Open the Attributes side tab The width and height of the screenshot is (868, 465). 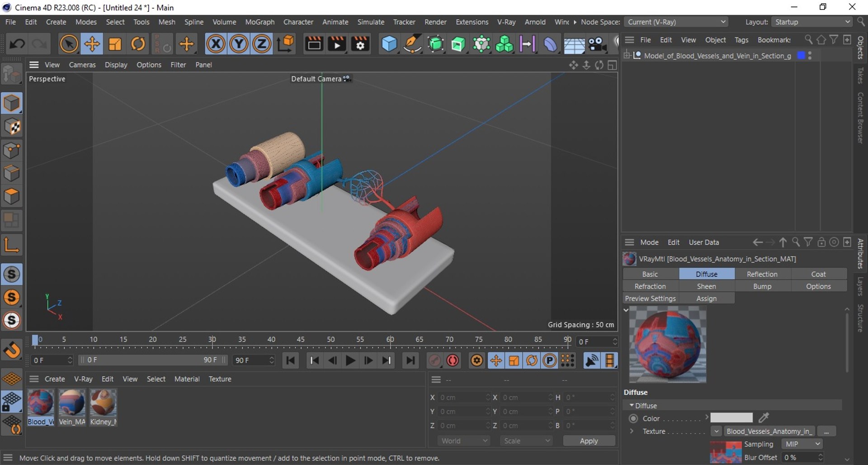860,253
